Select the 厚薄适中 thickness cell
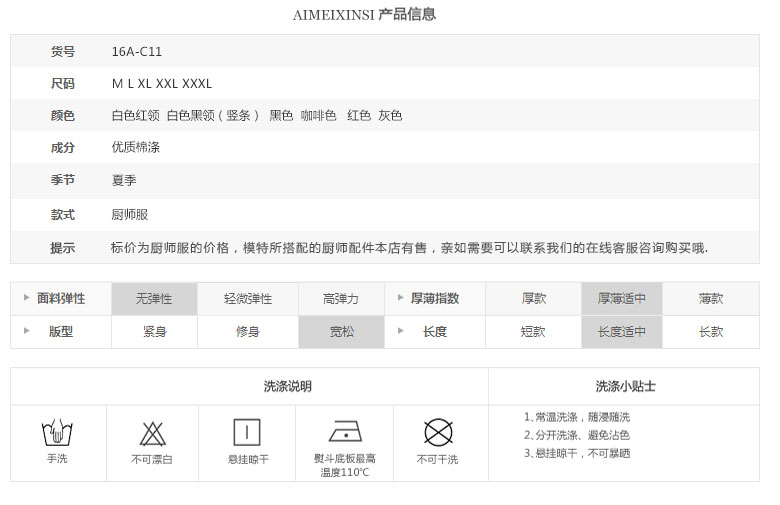This screenshot has height=505, width=780. click(622, 299)
